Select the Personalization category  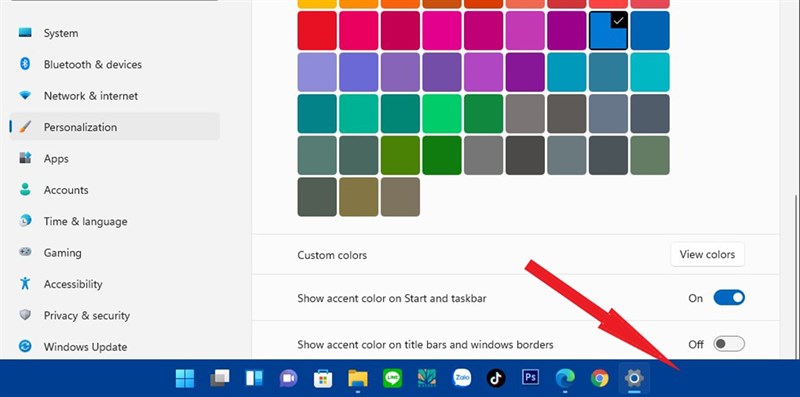114,127
